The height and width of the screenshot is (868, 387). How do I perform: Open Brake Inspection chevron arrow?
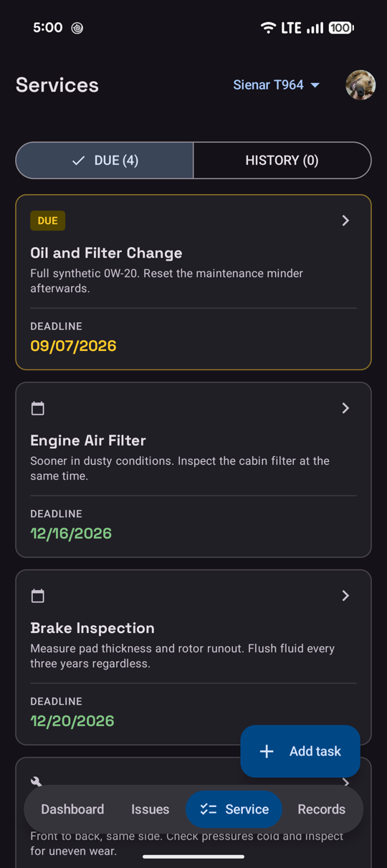(345, 596)
